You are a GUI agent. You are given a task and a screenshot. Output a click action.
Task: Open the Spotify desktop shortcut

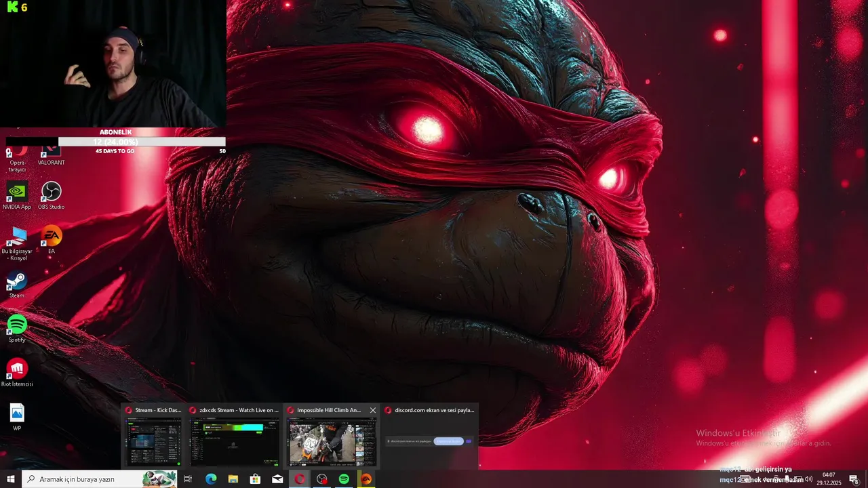17,329
